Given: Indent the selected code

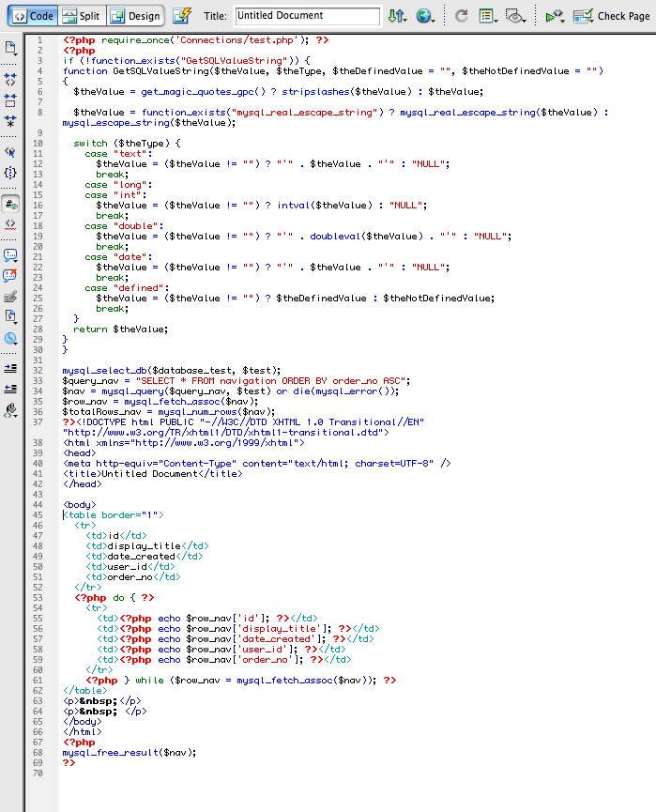Looking at the screenshot, I should (x=10, y=369).
